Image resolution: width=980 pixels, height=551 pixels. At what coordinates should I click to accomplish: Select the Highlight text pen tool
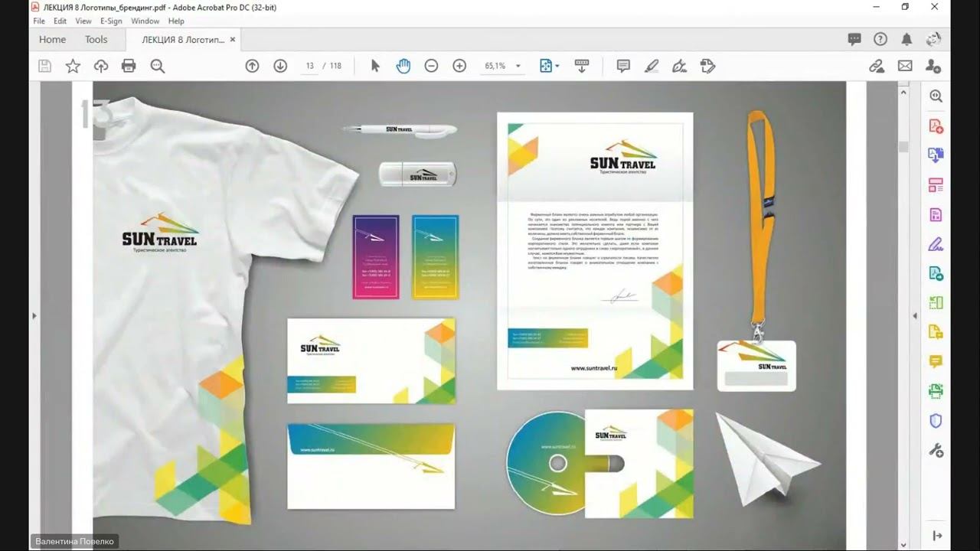[x=652, y=66]
